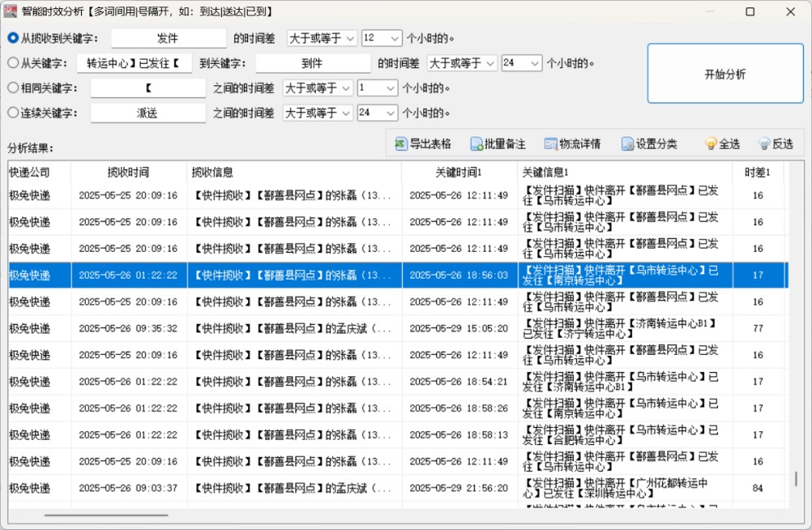Click the app icon in title bar
Viewport: 812px width, 530px height.
tap(11, 11)
